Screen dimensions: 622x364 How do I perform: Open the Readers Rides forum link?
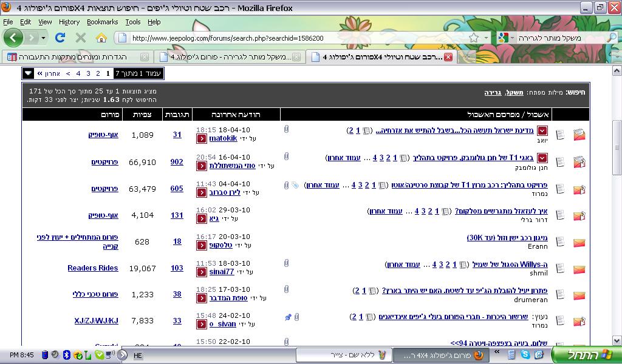92,268
